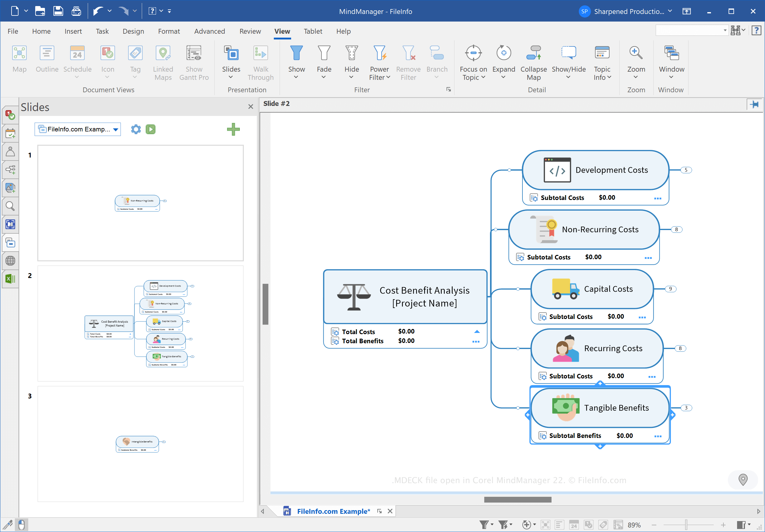Click the horizontal scrollbar thumb
Image resolution: width=765 pixels, height=532 pixels.
[x=518, y=499]
